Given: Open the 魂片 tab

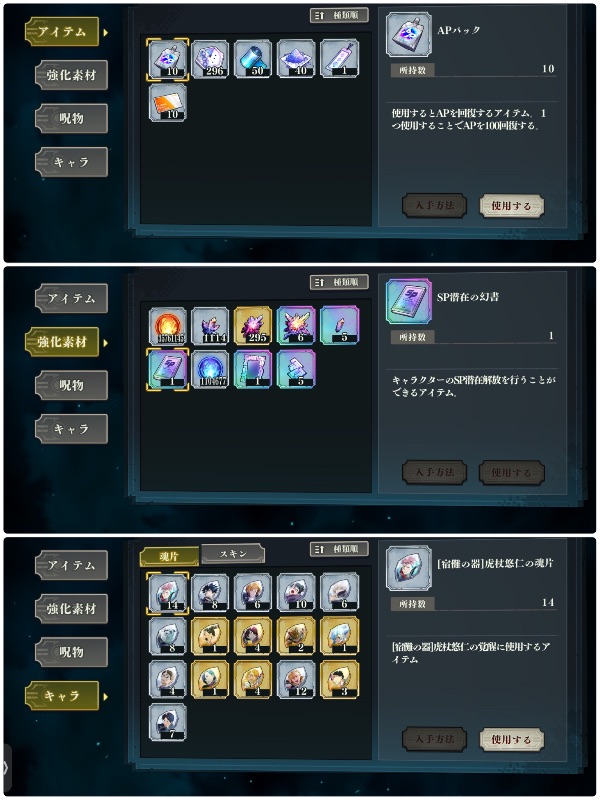Looking at the screenshot, I should click(169, 556).
